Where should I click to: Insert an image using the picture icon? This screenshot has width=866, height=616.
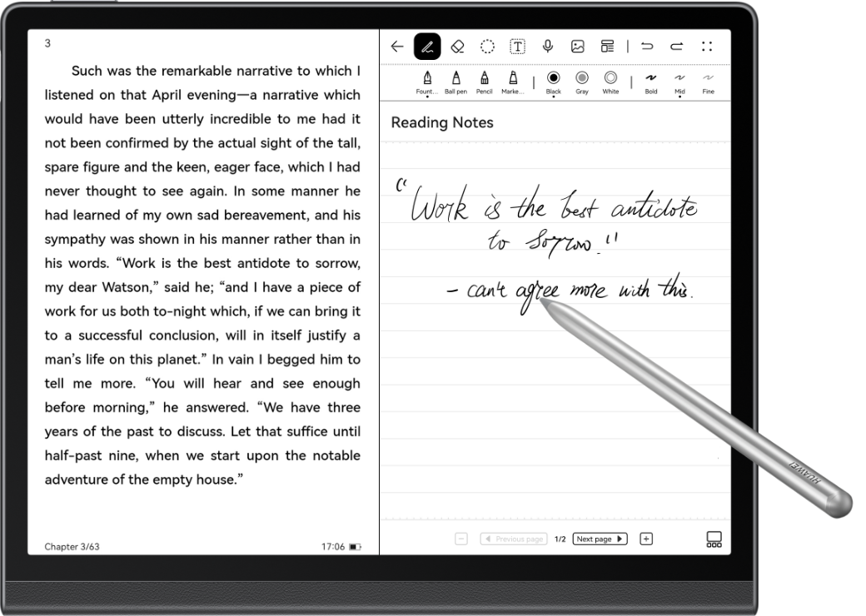(x=578, y=46)
